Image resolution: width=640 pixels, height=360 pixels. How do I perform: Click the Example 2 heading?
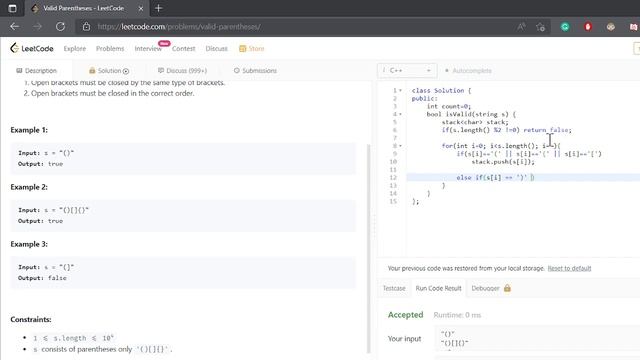pos(29,187)
